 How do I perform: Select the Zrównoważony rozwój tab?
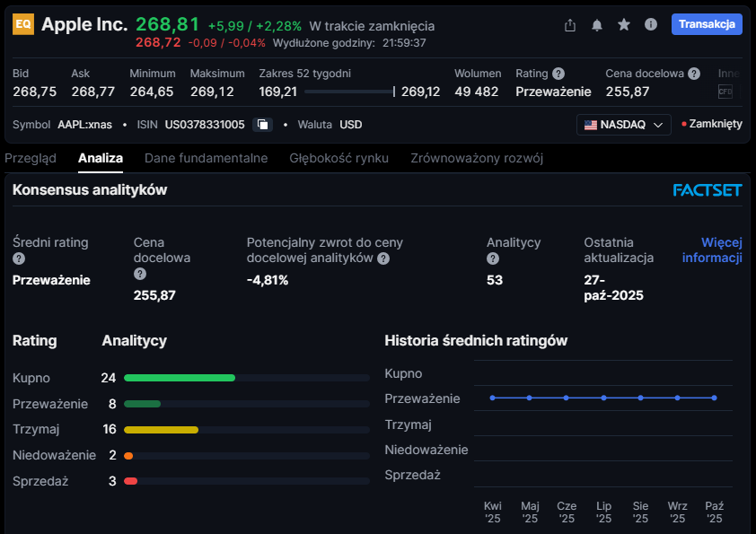(x=477, y=158)
